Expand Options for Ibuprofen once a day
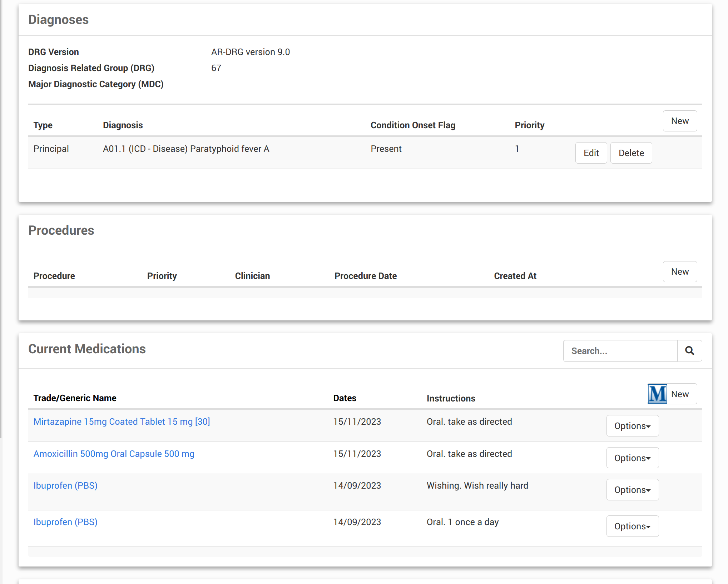This screenshot has width=728, height=584. point(632,526)
